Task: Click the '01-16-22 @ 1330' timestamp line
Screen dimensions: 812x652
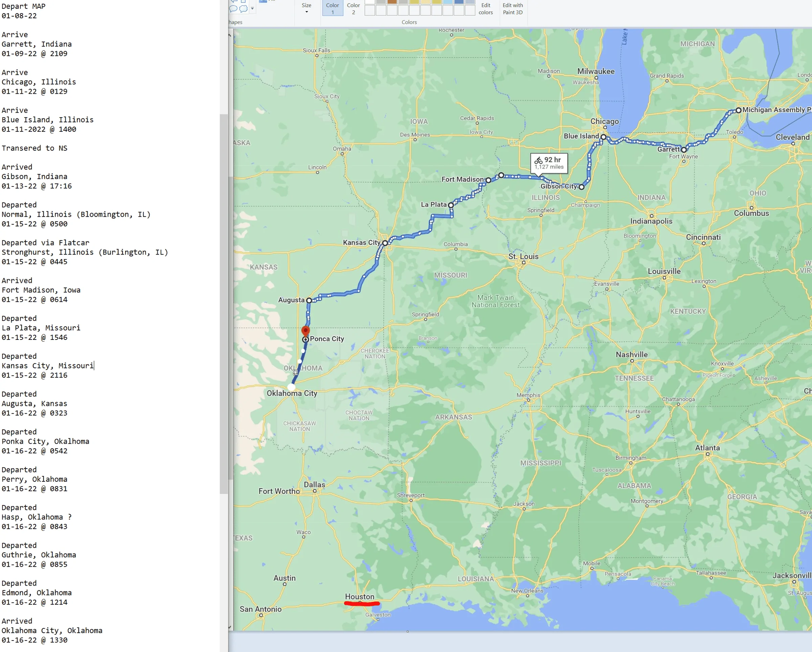Action: (34, 640)
